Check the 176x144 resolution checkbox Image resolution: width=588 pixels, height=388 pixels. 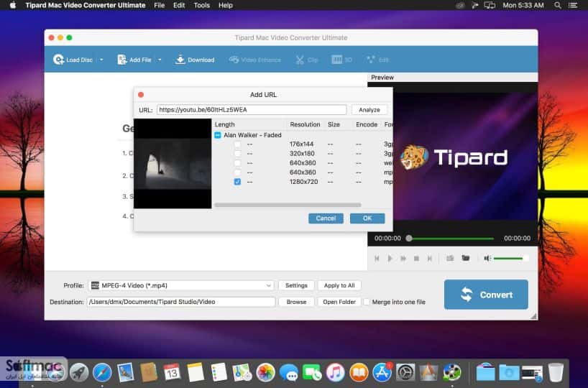pos(237,144)
